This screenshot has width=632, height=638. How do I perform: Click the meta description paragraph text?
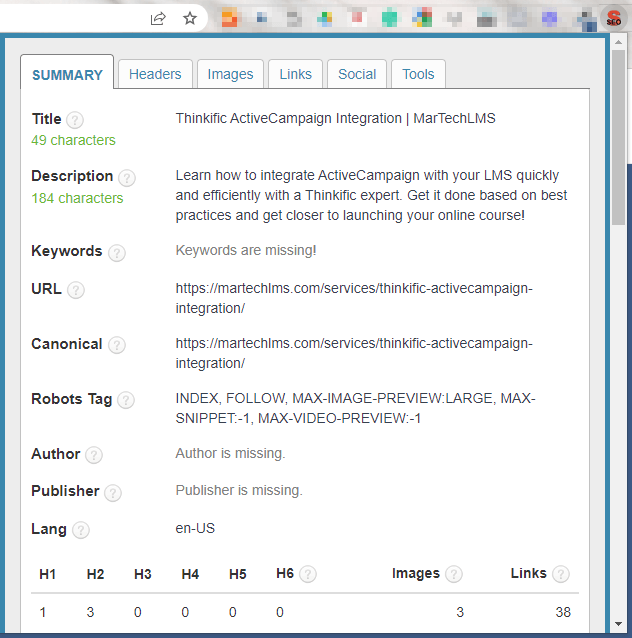coord(371,195)
